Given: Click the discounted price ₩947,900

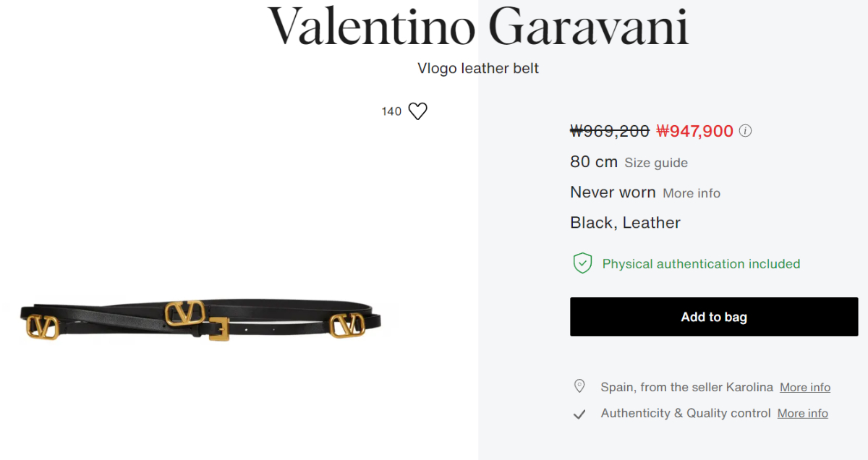Looking at the screenshot, I should (x=695, y=131).
